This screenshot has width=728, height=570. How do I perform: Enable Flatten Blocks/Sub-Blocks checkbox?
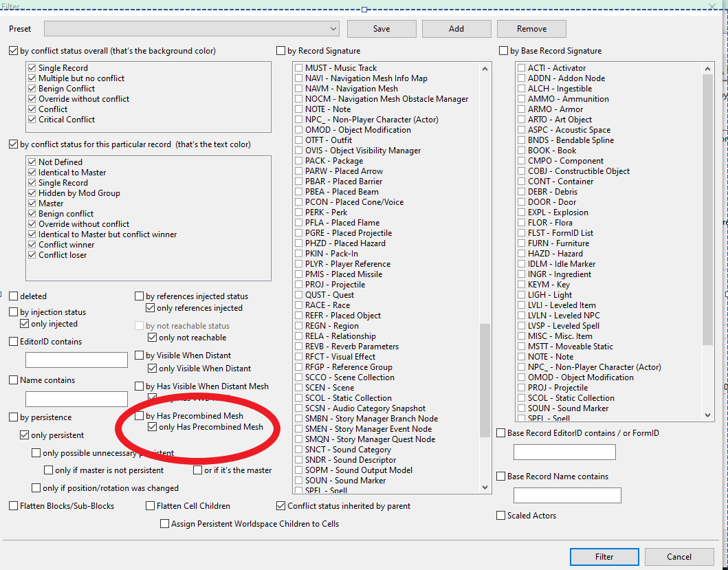[x=14, y=506]
